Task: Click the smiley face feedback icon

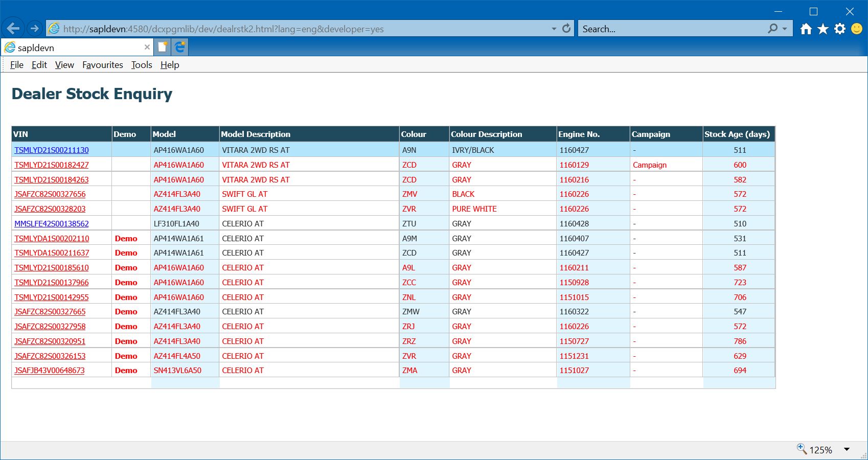Action: pos(857,29)
